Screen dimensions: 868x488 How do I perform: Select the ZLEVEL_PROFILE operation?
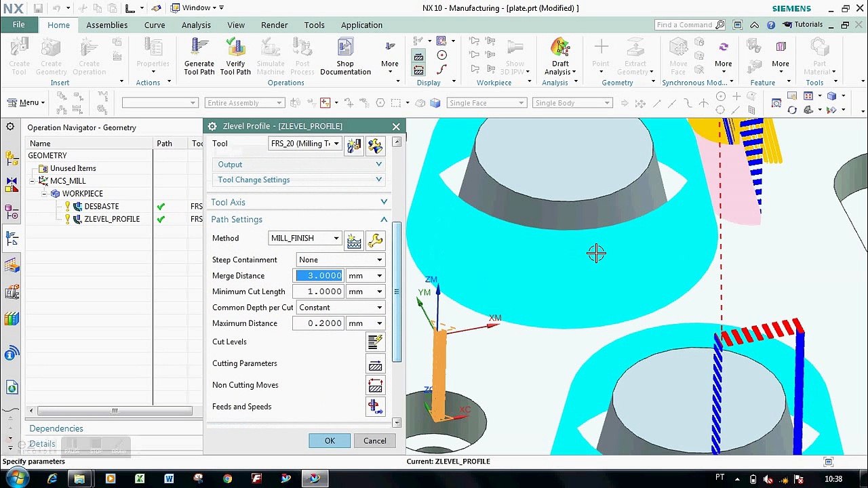coord(111,219)
